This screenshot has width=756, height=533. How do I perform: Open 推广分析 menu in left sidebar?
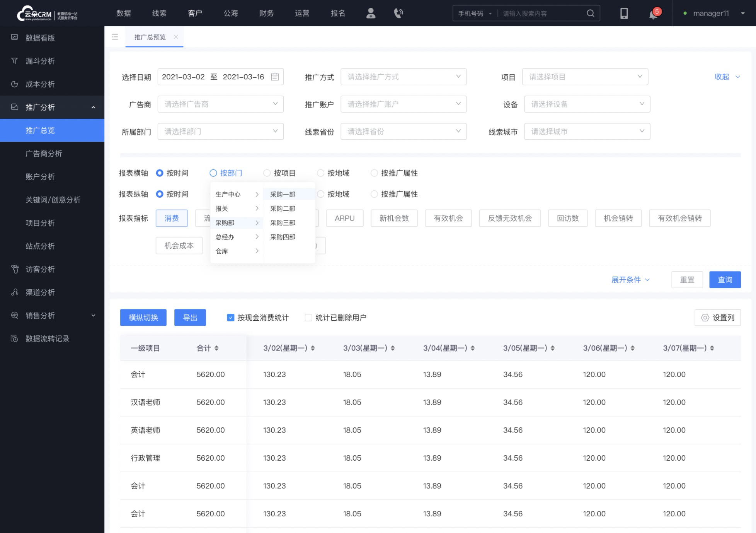52,107
